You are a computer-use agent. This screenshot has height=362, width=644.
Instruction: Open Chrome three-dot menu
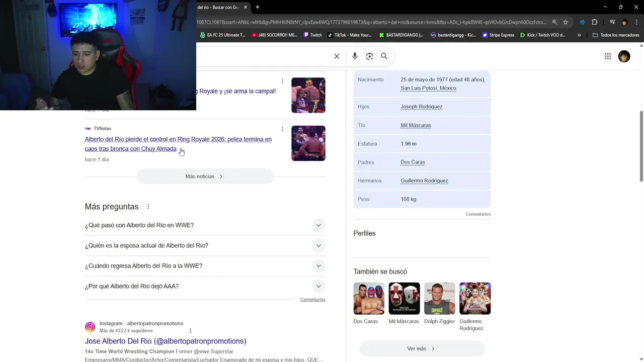pos(636,22)
